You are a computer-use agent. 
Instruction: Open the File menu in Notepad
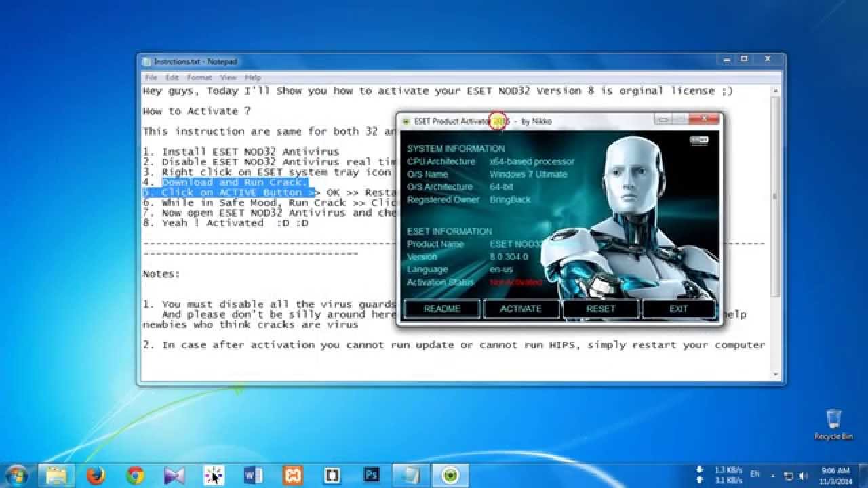coord(151,77)
